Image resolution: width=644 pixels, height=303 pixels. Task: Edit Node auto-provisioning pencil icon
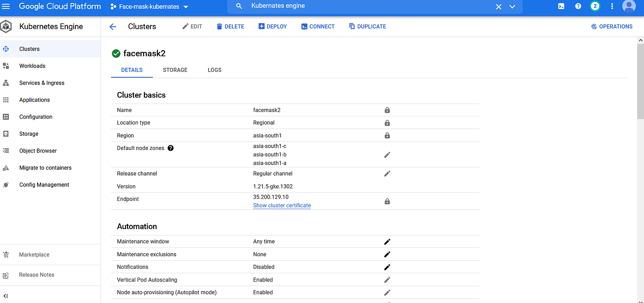[x=387, y=292]
